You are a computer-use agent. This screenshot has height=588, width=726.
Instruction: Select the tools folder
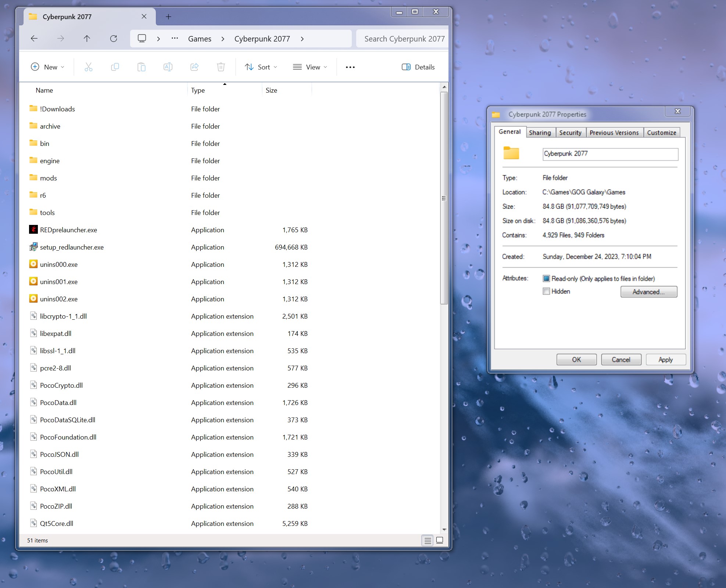pyautogui.click(x=47, y=212)
